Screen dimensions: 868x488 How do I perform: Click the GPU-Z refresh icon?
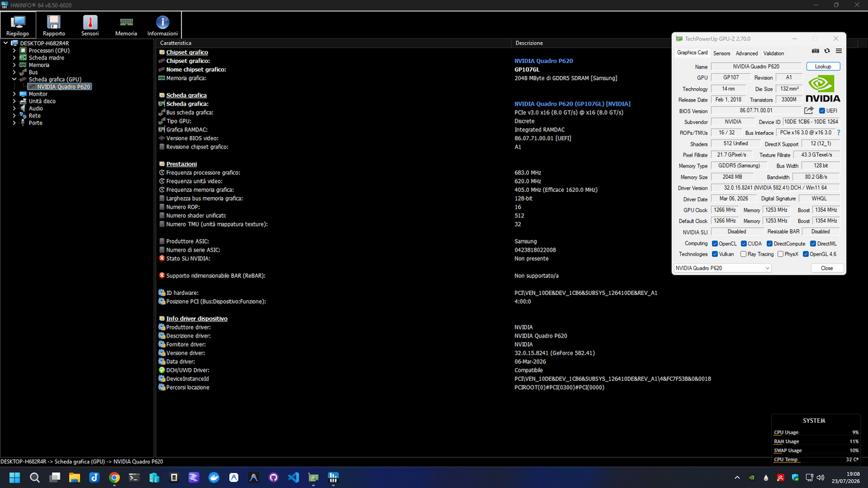827,51
